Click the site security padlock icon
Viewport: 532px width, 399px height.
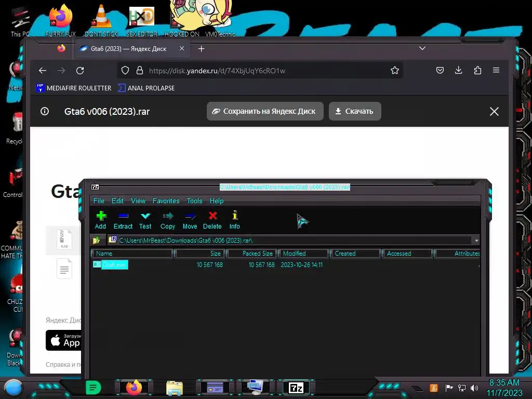point(139,70)
